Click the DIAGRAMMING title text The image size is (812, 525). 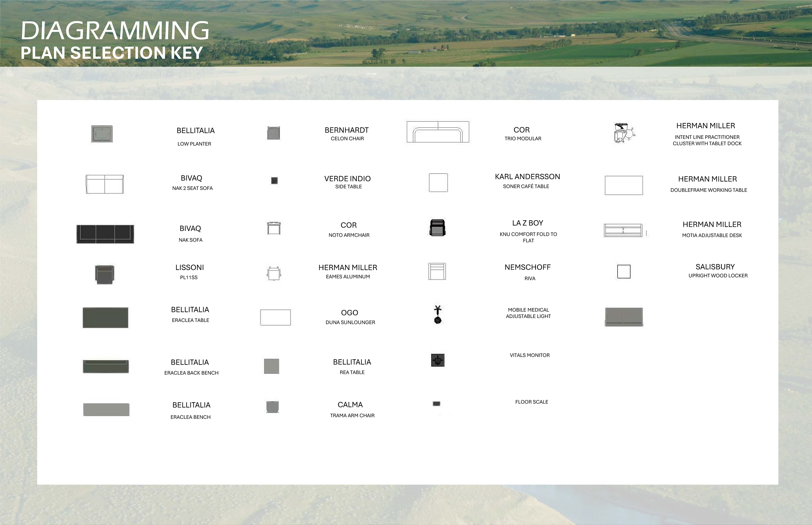[115, 30]
